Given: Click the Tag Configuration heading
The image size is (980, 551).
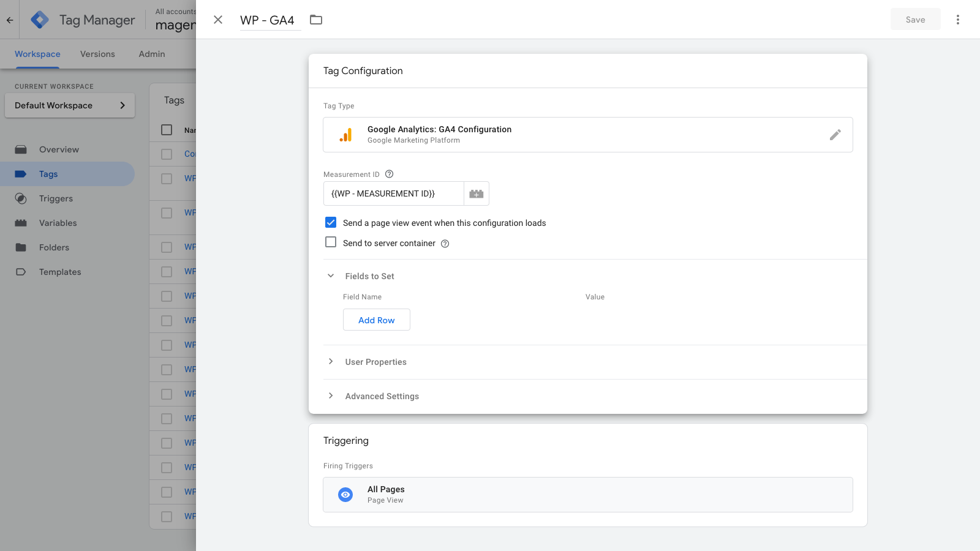Looking at the screenshot, I should coord(363,71).
